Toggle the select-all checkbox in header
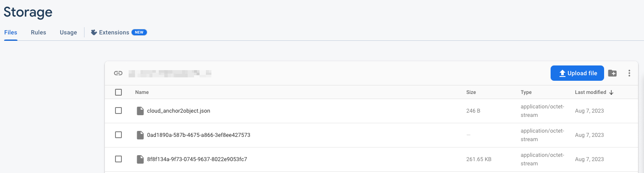 point(118,92)
